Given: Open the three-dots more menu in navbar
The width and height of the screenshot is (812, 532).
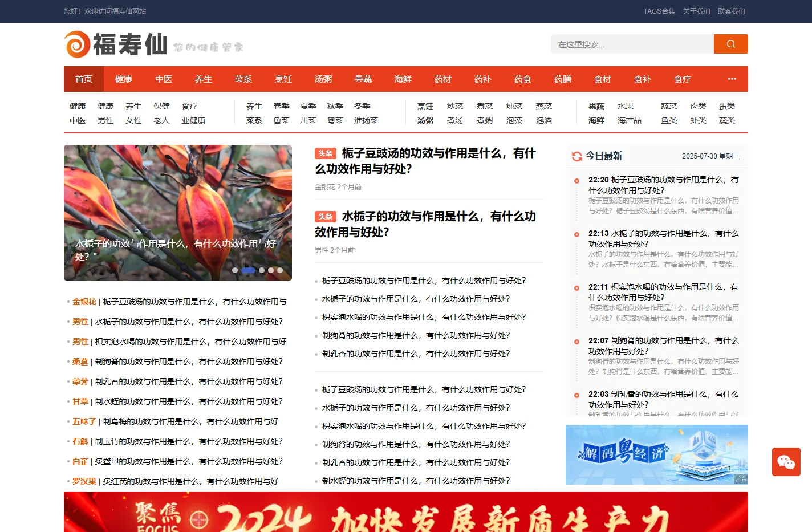Looking at the screenshot, I should pyautogui.click(x=732, y=79).
